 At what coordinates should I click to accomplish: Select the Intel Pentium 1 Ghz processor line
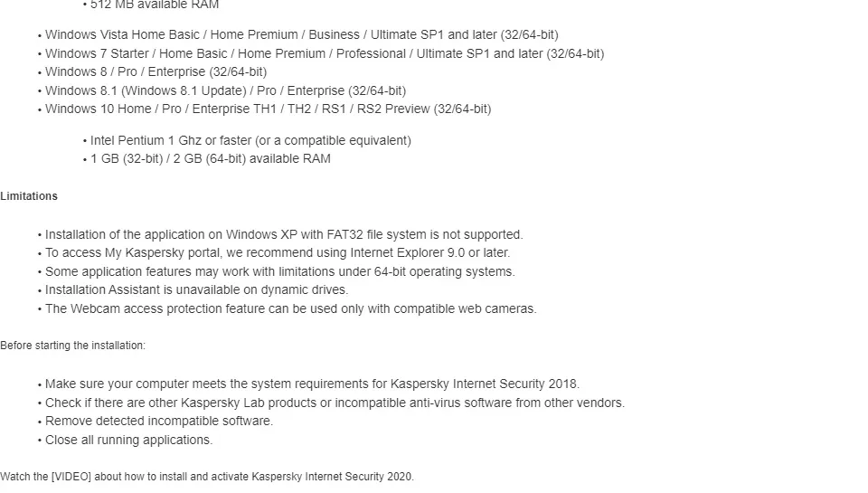click(250, 141)
